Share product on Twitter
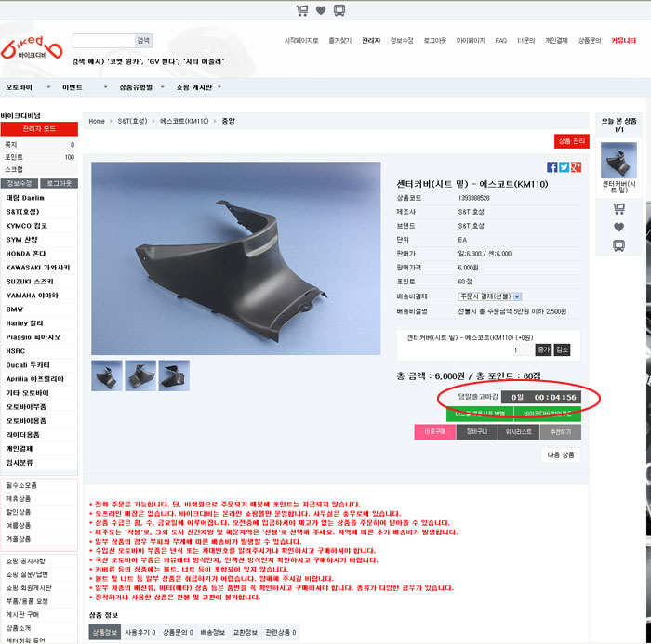The image size is (651, 644). [x=565, y=167]
